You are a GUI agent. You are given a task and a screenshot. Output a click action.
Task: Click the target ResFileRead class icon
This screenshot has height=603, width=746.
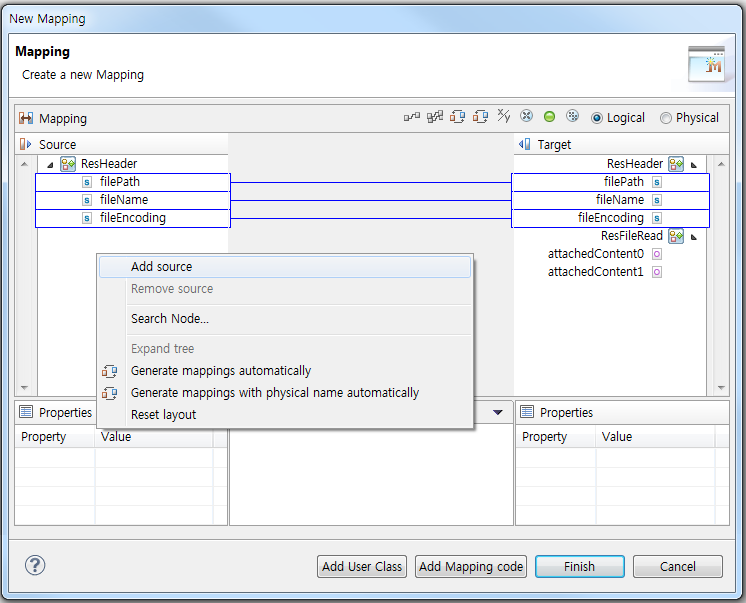(676, 236)
